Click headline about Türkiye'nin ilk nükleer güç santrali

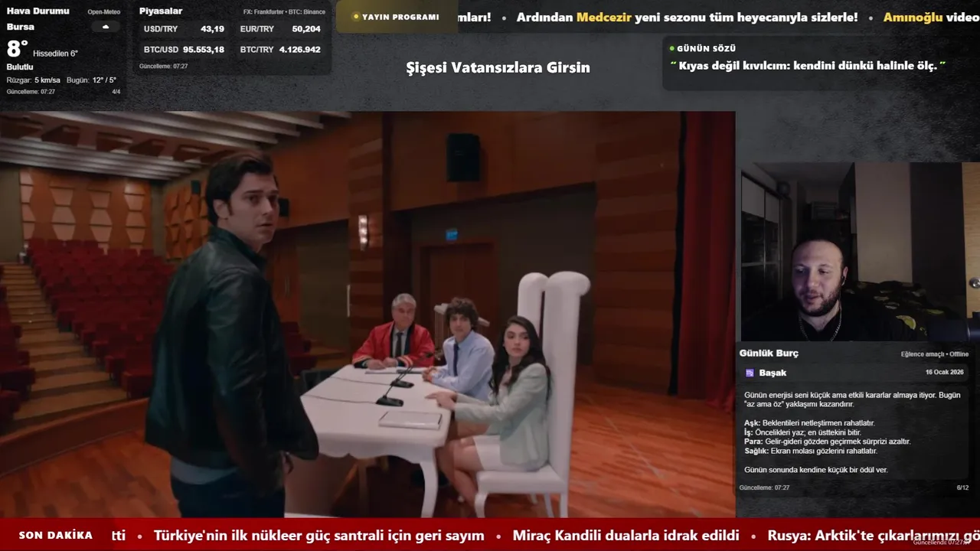318,536
